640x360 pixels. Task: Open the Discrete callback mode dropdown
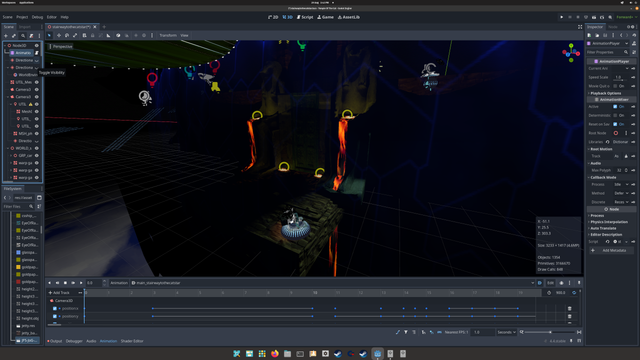click(x=621, y=202)
